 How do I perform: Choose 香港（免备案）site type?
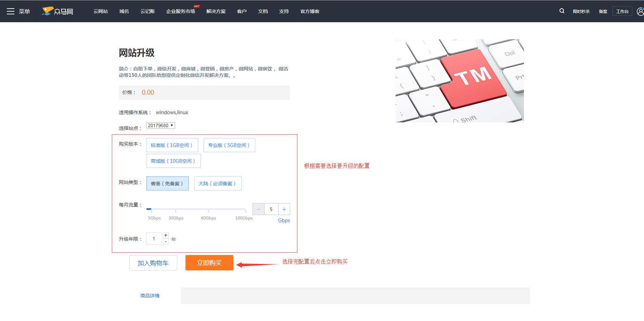[167, 184]
